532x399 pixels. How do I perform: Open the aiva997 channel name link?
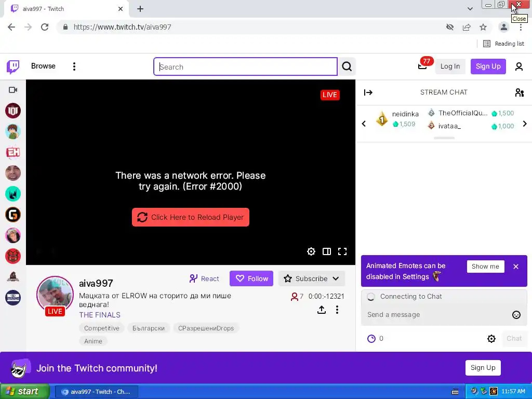point(96,283)
